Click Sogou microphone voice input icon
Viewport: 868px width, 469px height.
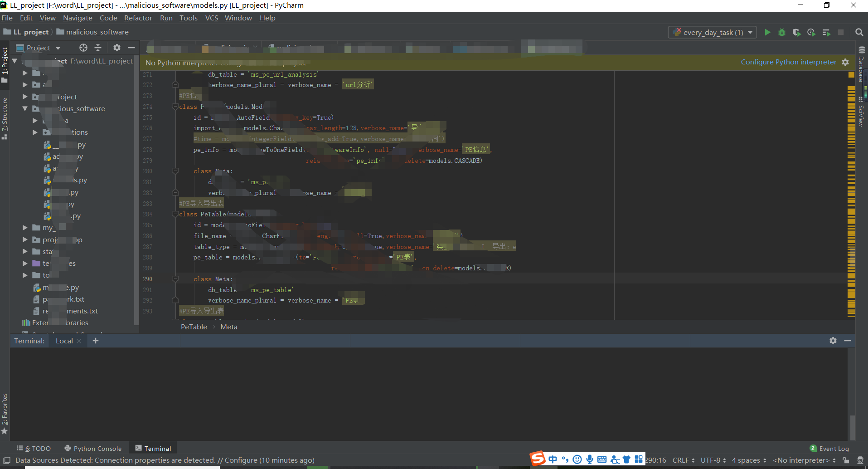pyautogui.click(x=590, y=459)
